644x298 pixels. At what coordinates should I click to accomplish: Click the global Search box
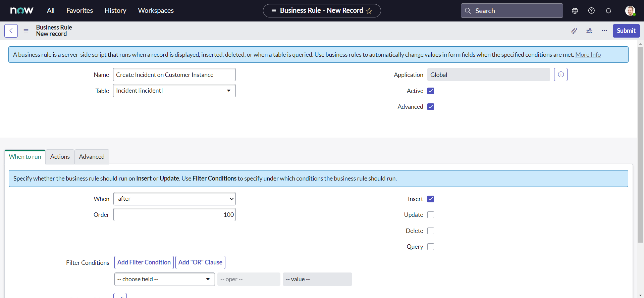coord(512,11)
